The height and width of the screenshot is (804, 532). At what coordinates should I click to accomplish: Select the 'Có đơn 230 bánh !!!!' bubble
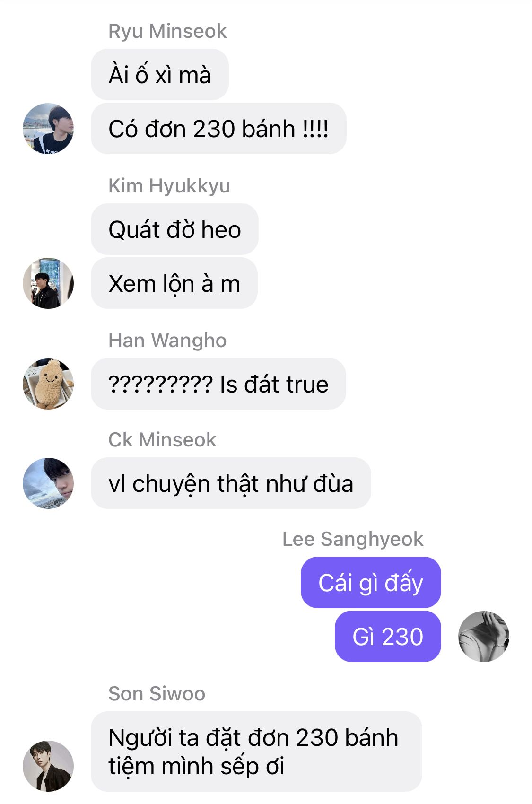[218, 128]
